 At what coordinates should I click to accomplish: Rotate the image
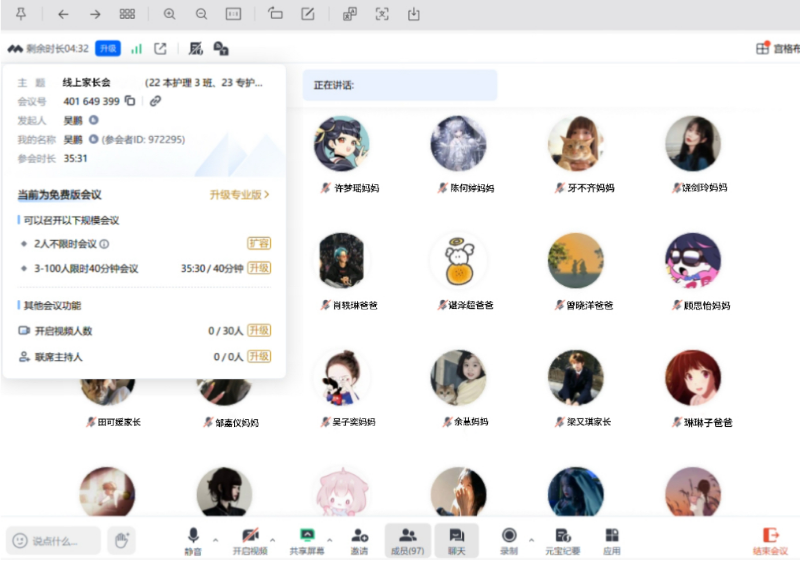coord(276,14)
